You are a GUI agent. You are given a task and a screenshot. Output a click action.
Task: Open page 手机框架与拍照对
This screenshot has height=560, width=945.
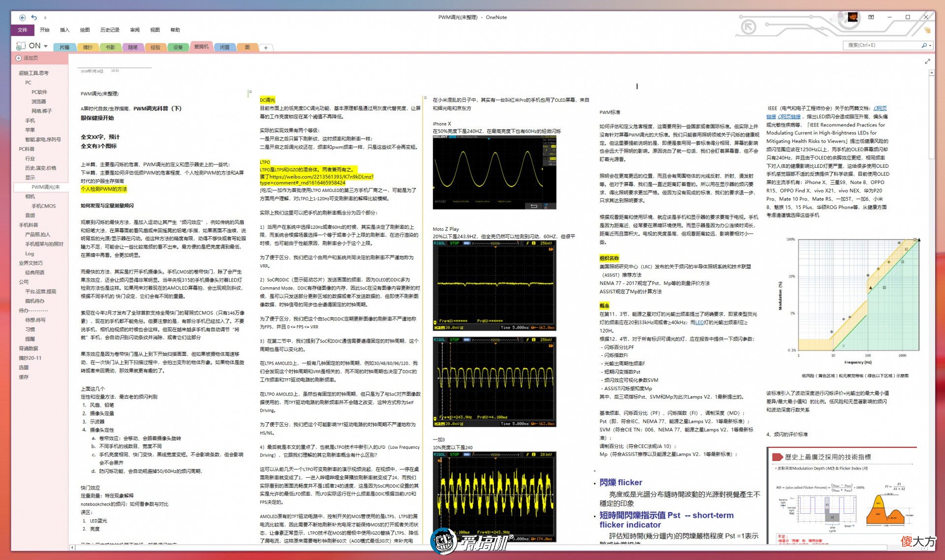[44, 244]
